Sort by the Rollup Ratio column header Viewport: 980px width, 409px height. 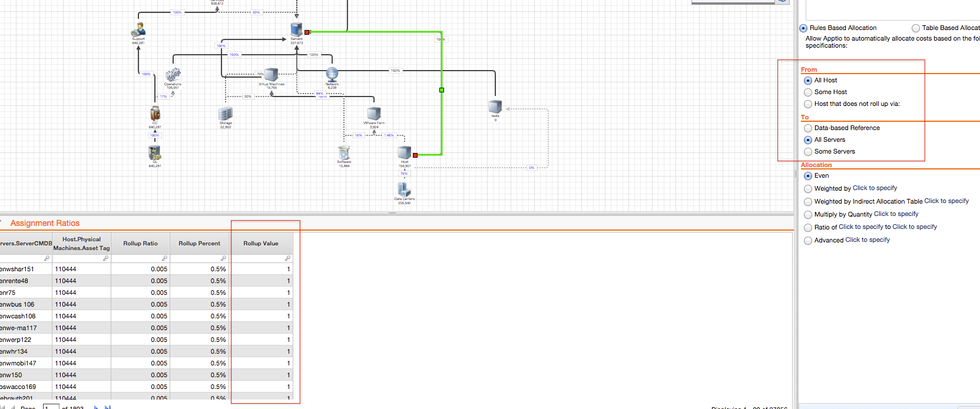(140, 244)
